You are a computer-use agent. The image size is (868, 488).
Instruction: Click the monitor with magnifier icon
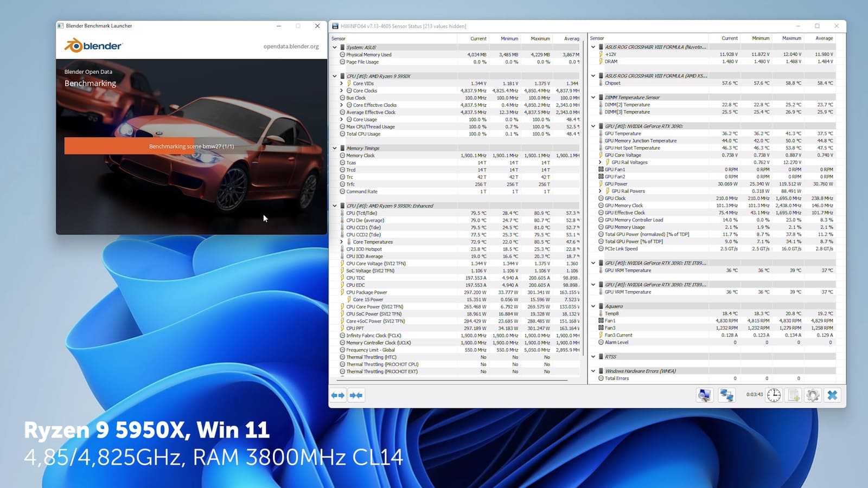(704, 395)
